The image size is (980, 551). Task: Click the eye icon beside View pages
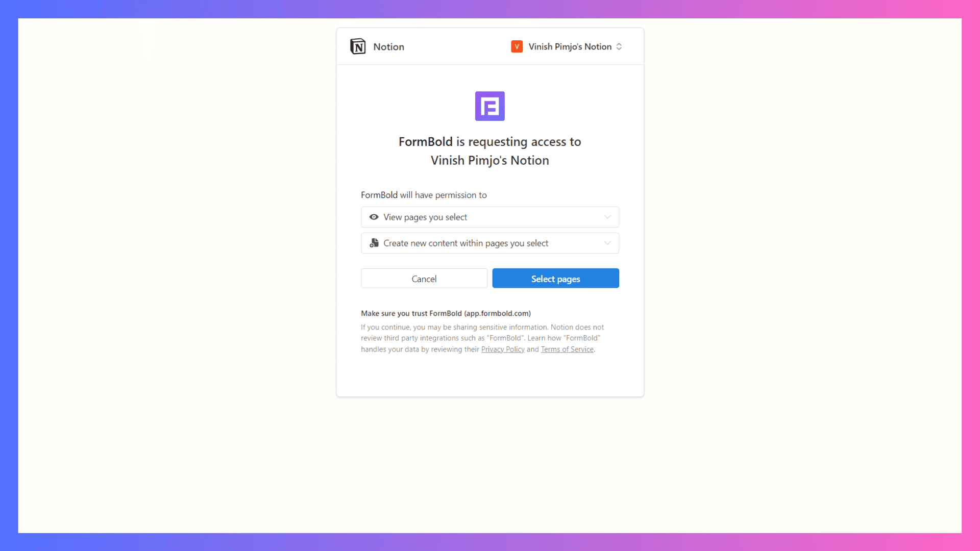click(374, 217)
